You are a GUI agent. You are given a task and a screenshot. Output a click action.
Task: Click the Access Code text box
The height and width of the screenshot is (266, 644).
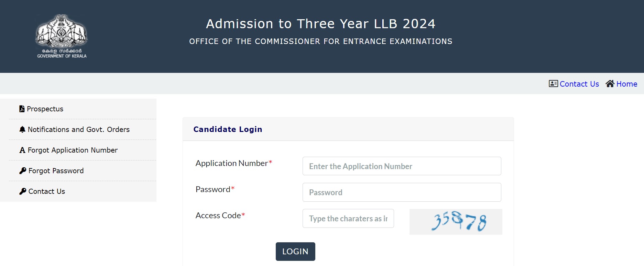tap(348, 219)
